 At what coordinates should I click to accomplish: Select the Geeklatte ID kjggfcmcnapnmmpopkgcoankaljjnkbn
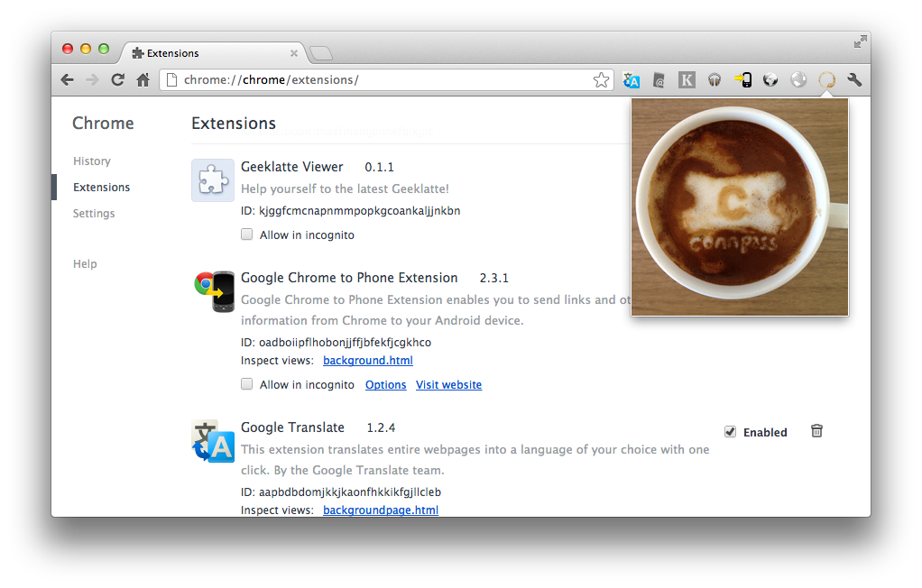(360, 211)
